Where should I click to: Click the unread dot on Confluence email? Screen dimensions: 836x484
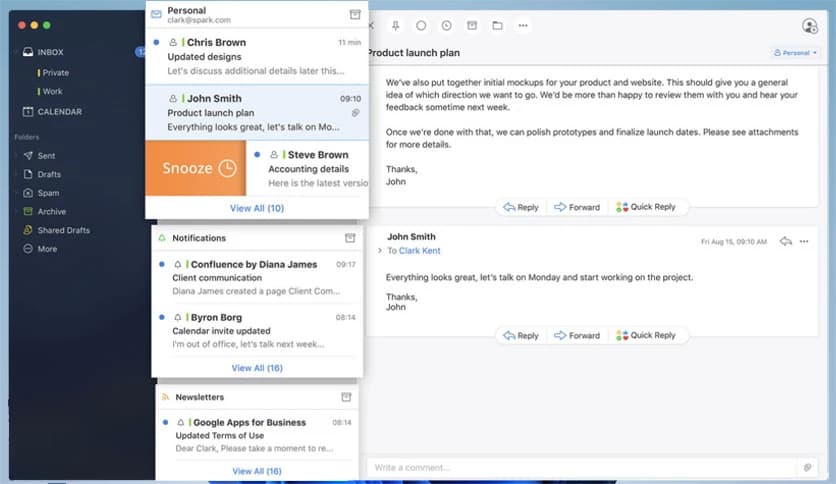(162, 264)
